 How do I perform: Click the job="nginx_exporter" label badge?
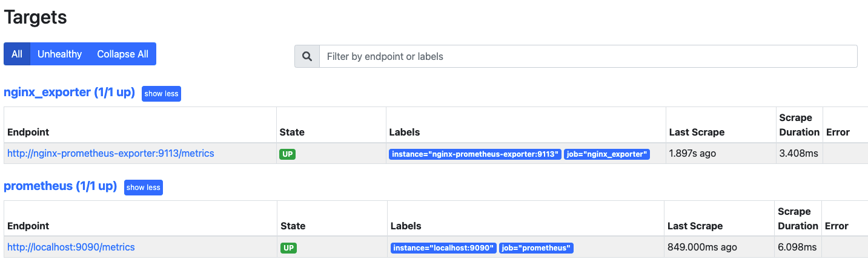[x=607, y=154]
